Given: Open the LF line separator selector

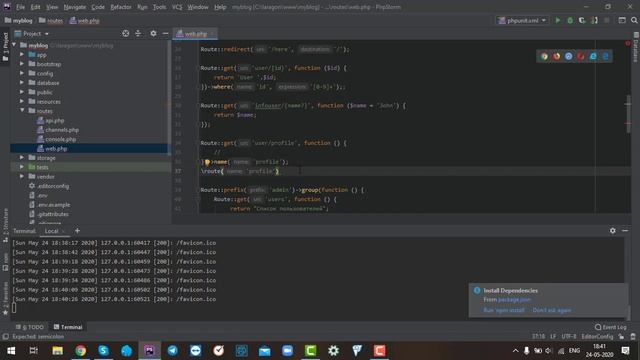Looking at the screenshot, I should 553,336.
